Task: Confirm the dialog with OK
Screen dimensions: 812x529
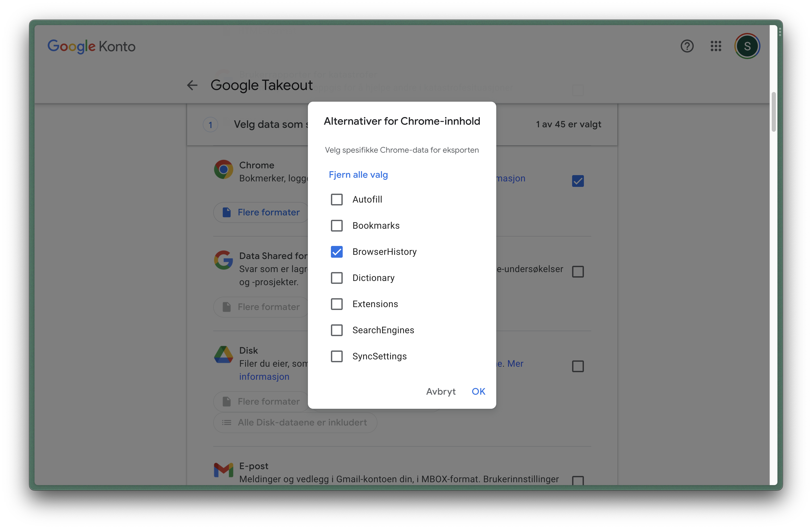Action: click(478, 392)
